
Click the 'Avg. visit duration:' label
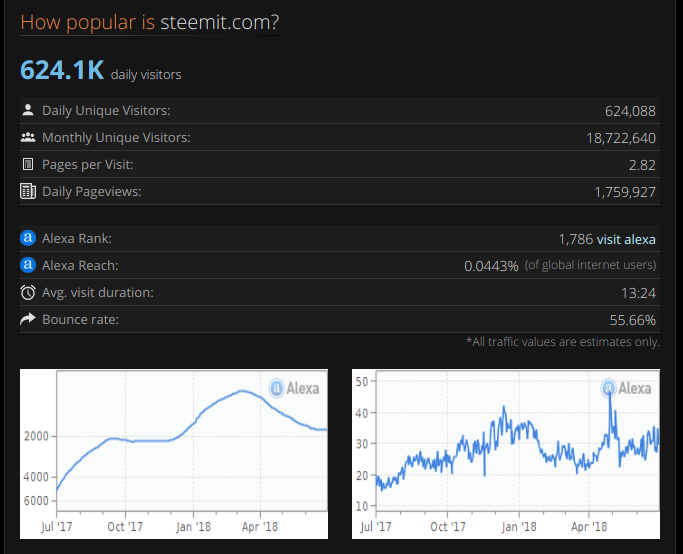tap(98, 293)
